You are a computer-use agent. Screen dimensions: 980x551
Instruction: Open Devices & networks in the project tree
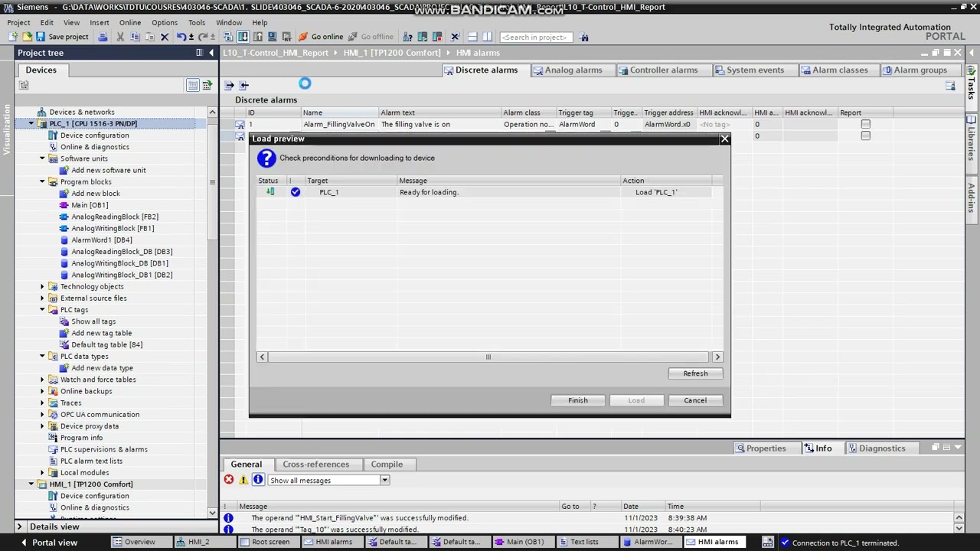[82, 112]
